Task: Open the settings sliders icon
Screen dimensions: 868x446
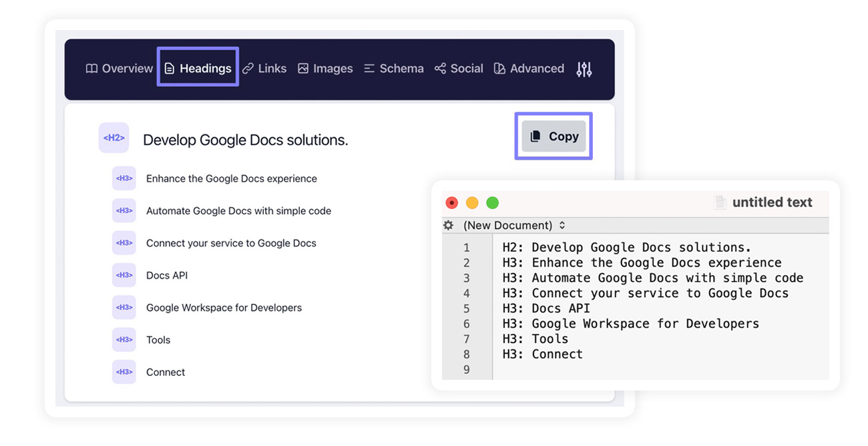Action: click(584, 69)
